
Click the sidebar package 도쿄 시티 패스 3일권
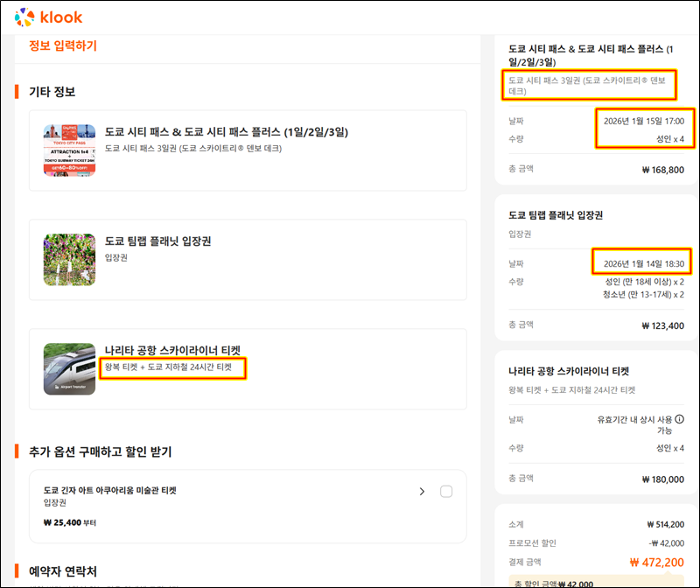click(587, 85)
